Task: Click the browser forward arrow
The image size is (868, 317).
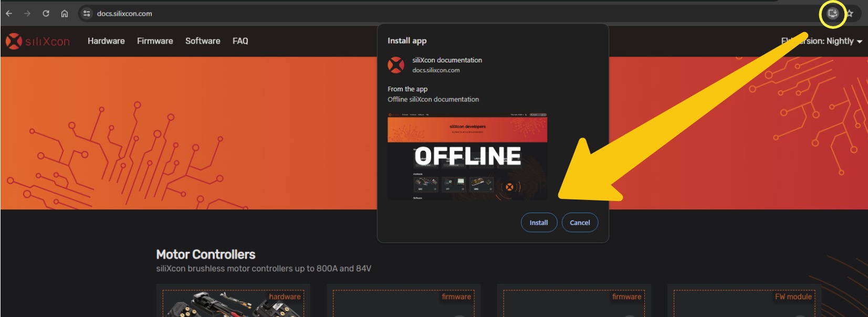Action: (x=27, y=14)
